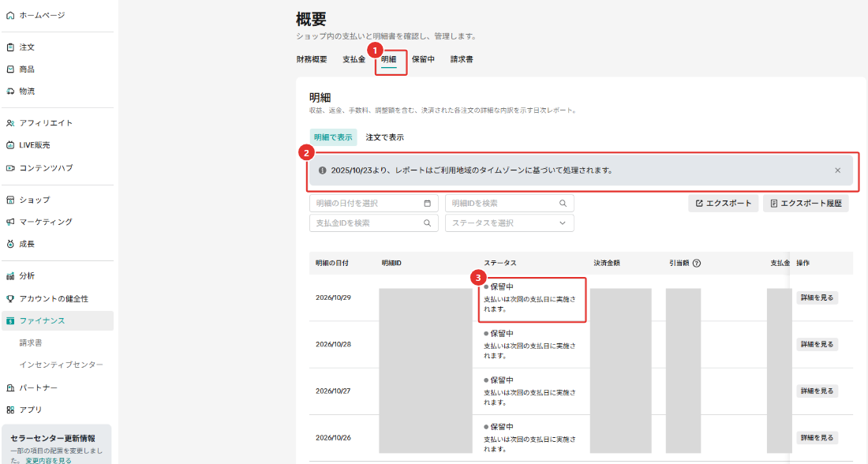Screen dimensions: 868x464
Task: Click the アプリ grid icon
Action: pyautogui.click(x=10, y=410)
